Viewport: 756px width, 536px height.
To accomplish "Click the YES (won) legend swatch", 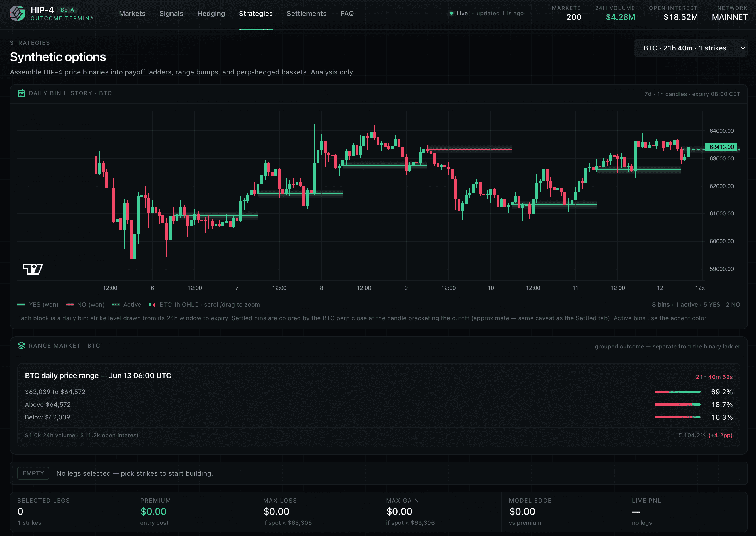I will (x=21, y=305).
